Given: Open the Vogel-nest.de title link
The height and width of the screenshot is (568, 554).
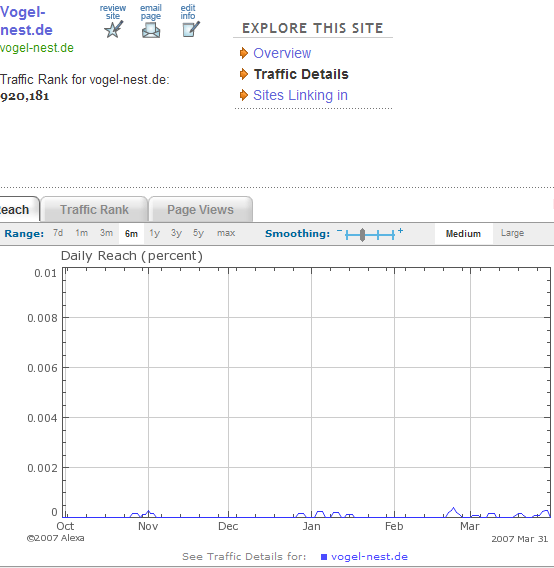Looking at the screenshot, I should click(x=26, y=21).
